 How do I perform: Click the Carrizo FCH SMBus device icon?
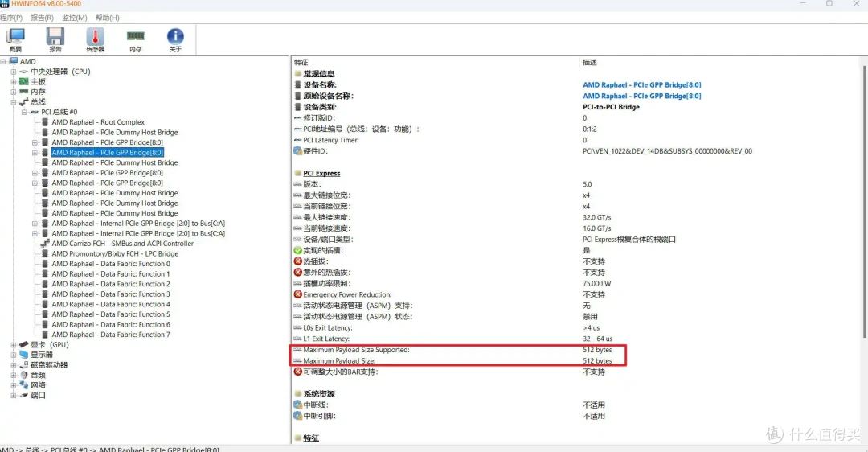coord(45,243)
